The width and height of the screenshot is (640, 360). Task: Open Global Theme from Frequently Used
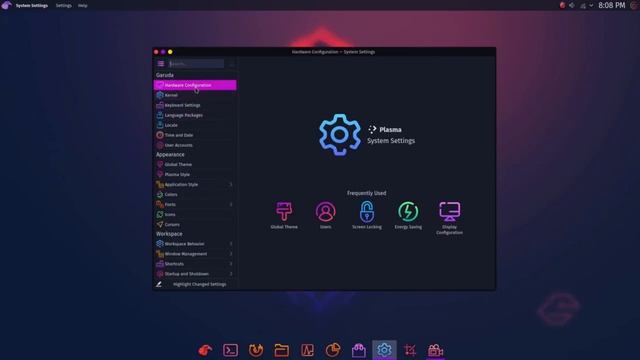pos(284,215)
